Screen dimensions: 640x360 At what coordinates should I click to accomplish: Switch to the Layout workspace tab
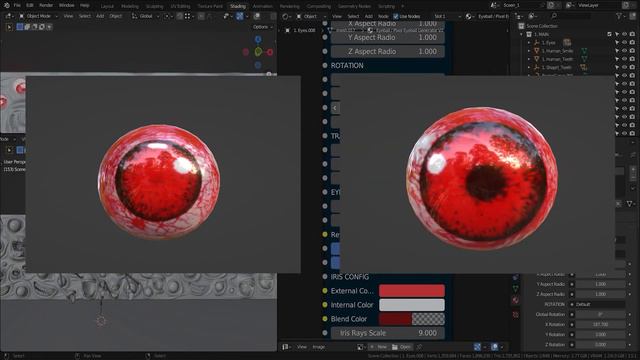coord(107,7)
